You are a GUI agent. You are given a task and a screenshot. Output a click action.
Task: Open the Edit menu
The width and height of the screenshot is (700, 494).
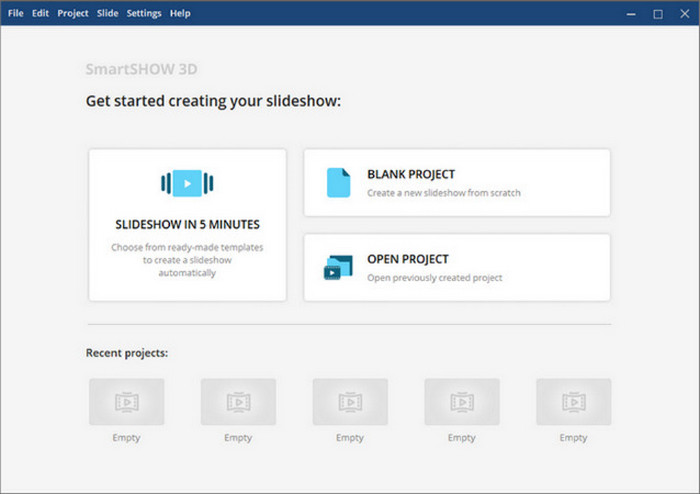[40, 13]
